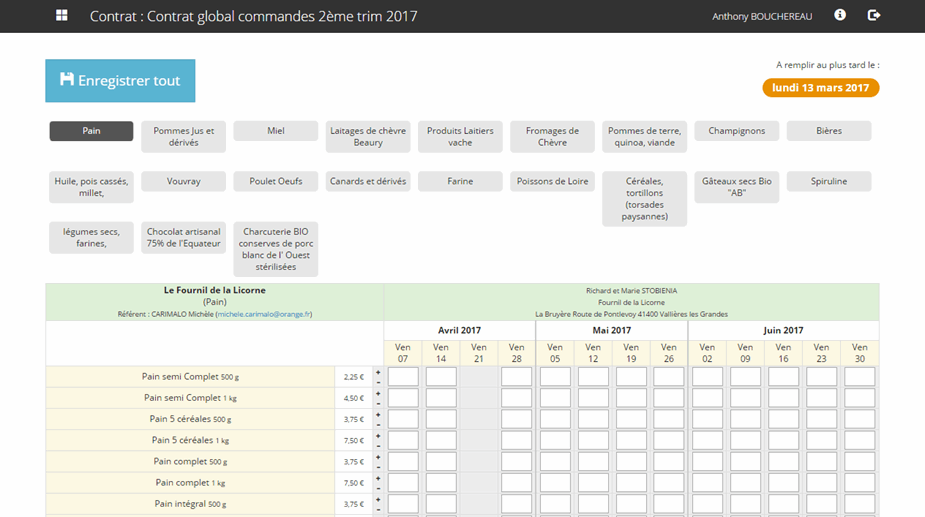Click plus for Pain semi Complet 1 kg
The width and height of the screenshot is (925, 517).
point(378,393)
